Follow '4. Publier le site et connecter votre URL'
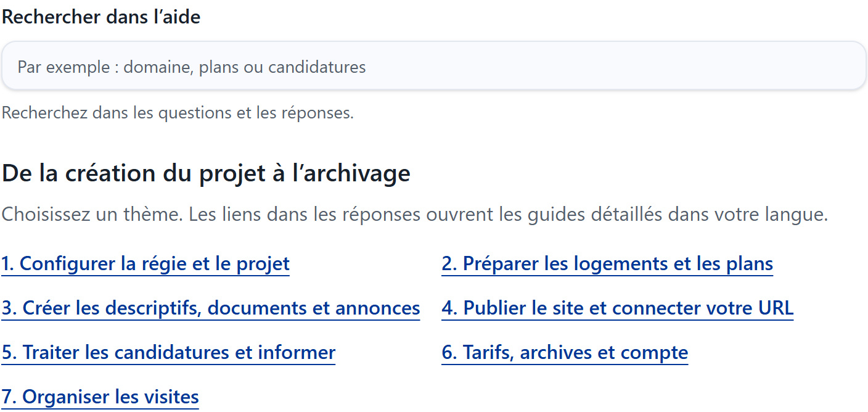The image size is (868, 412). [x=618, y=308]
